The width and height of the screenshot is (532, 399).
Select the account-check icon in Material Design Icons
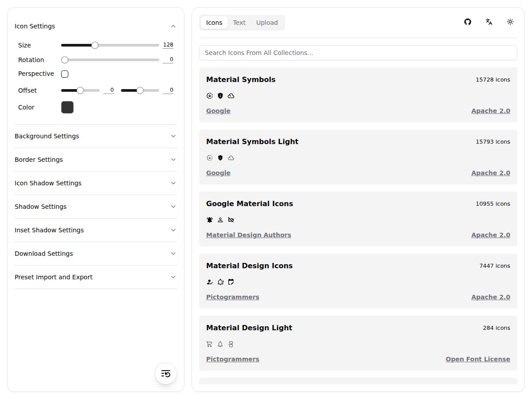pyautogui.click(x=210, y=282)
